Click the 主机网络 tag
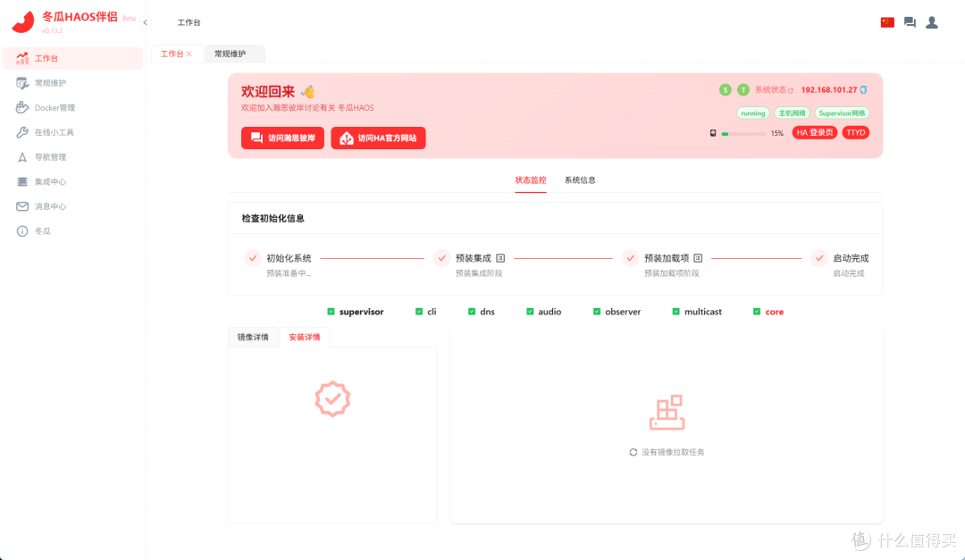Image resolution: width=965 pixels, height=560 pixels. [792, 113]
